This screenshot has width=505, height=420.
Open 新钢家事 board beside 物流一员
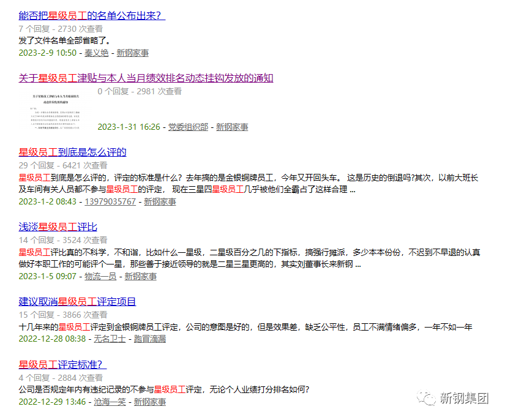tap(140, 276)
